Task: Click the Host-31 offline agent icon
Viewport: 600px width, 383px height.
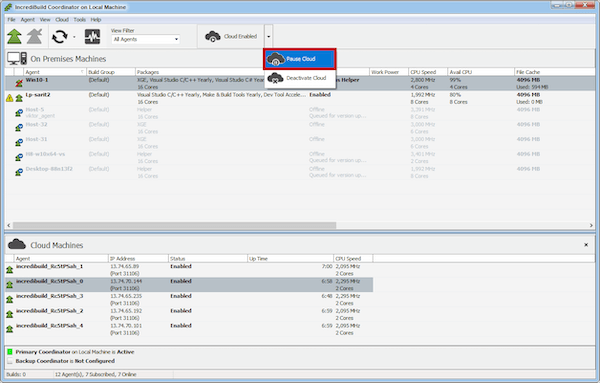Action: point(19,143)
